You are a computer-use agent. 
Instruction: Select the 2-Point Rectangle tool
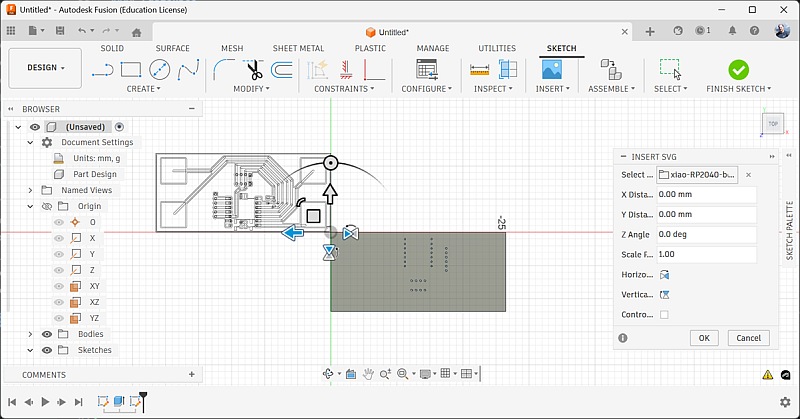pyautogui.click(x=131, y=69)
